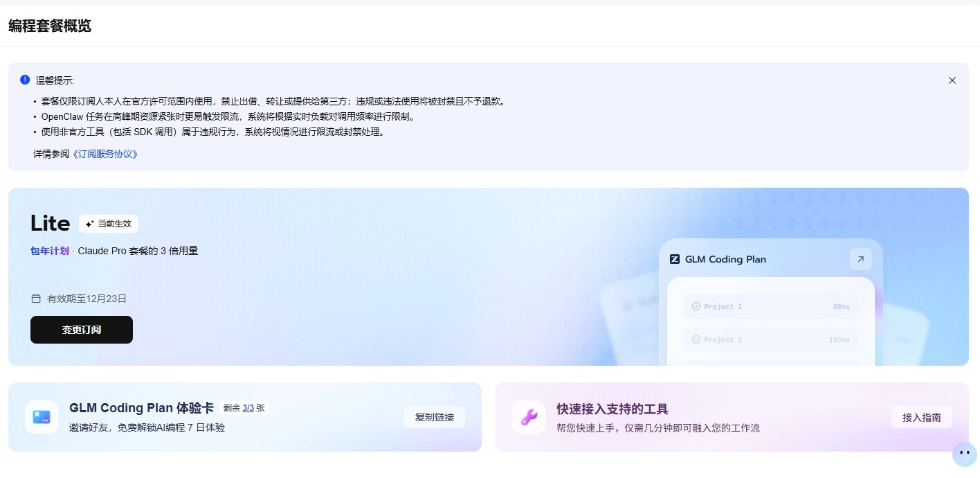Click the blue info icon beside 温馨提示

click(25, 80)
